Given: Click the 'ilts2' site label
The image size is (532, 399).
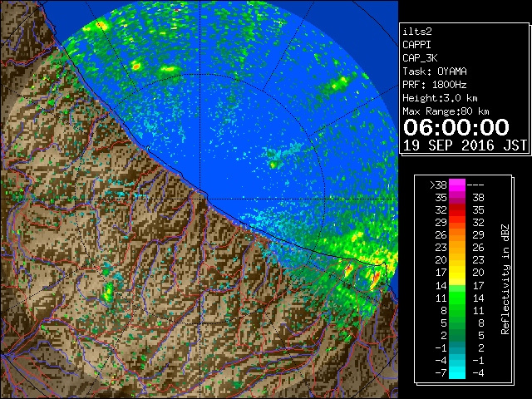Looking at the screenshot, I should [x=417, y=32].
